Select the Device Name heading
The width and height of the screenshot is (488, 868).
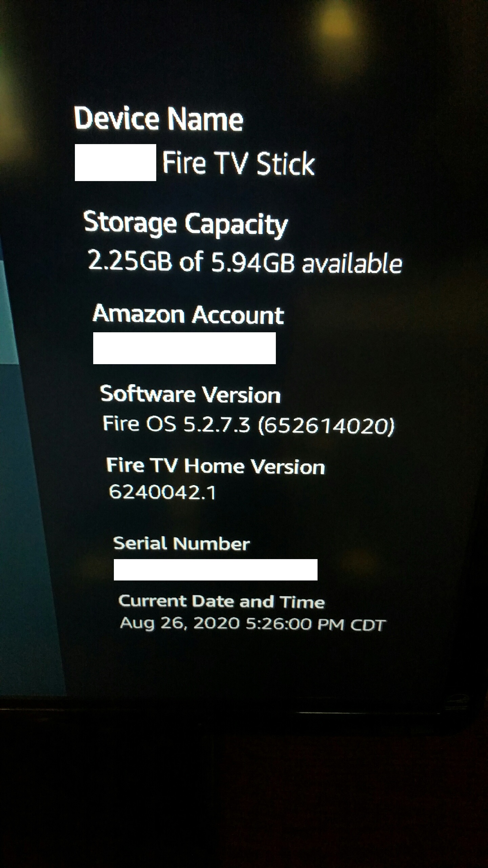pos(159,119)
